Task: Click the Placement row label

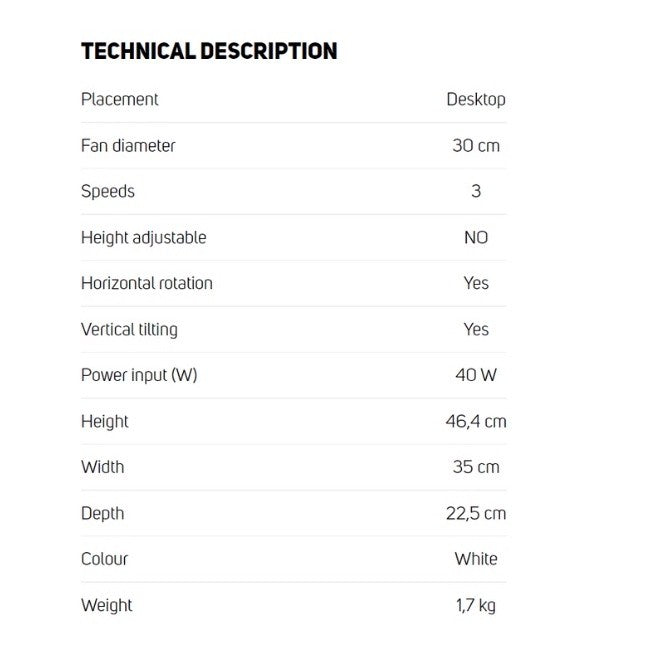Action: (x=119, y=99)
